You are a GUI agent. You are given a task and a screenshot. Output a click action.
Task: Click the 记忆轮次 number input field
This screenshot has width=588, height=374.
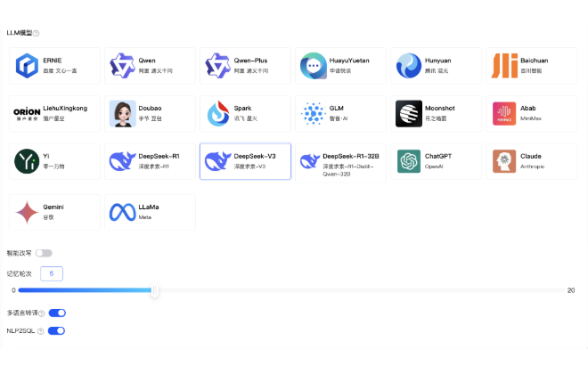tap(52, 273)
